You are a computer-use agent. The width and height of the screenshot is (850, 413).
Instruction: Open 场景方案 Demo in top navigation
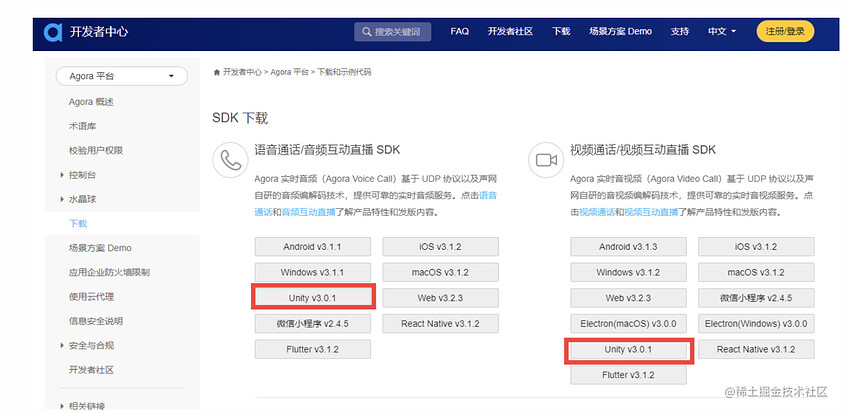(x=621, y=31)
